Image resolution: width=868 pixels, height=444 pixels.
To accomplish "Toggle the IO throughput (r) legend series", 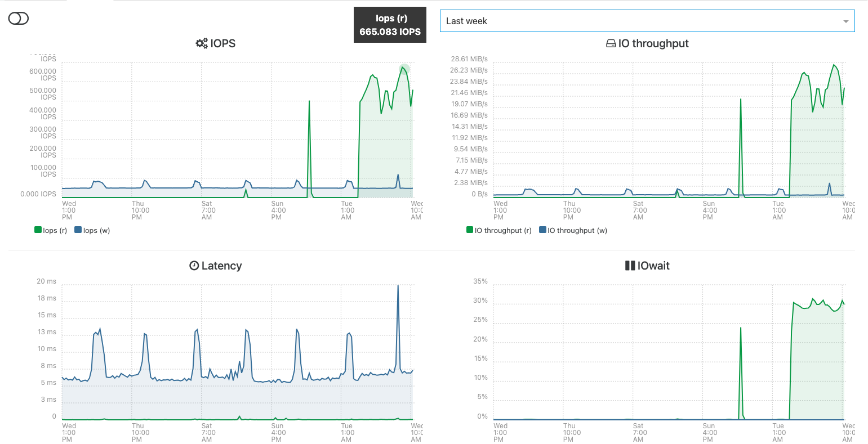I will (499, 230).
